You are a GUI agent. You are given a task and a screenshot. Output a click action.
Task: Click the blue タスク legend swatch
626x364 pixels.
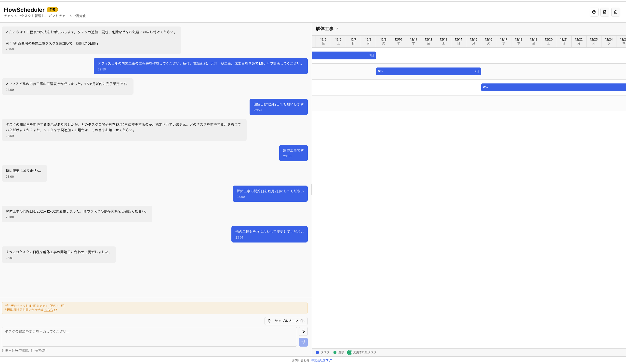coord(317,352)
